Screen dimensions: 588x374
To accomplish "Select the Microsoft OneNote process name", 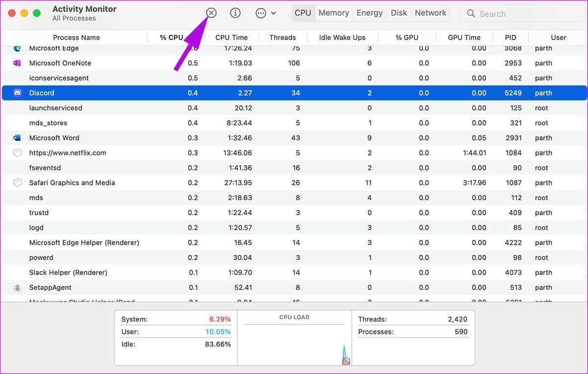I will click(60, 63).
